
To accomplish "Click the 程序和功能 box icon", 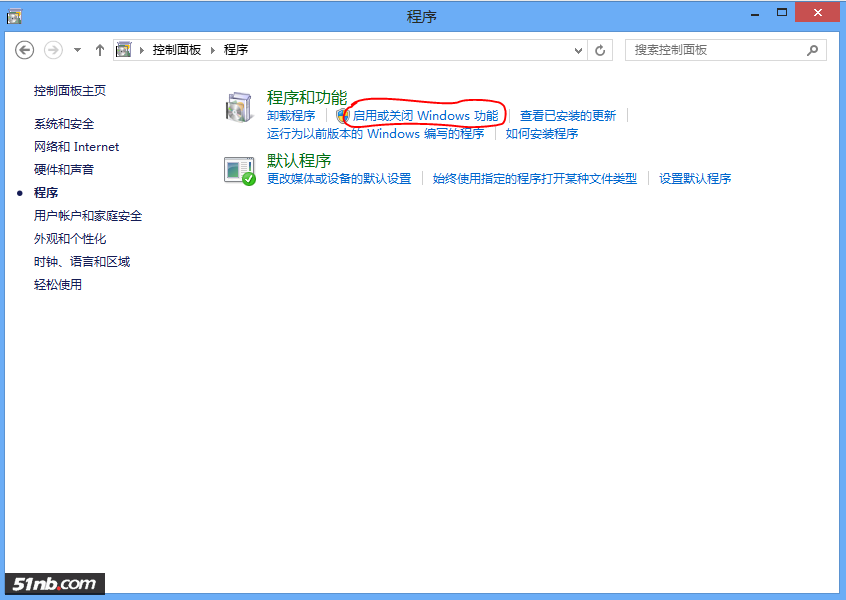I will click(239, 107).
